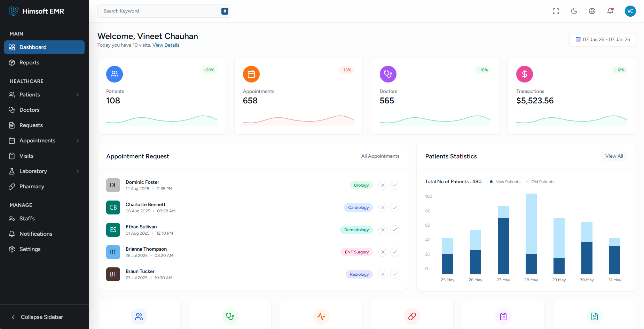The width and height of the screenshot is (644, 329).
Task: Reject Dominic Foster's appointment request
Action: click(383, 185)
